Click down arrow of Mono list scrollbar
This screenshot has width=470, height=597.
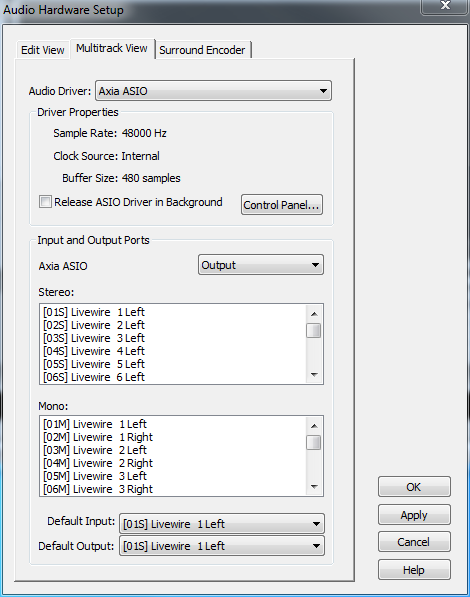click(314, 487)
